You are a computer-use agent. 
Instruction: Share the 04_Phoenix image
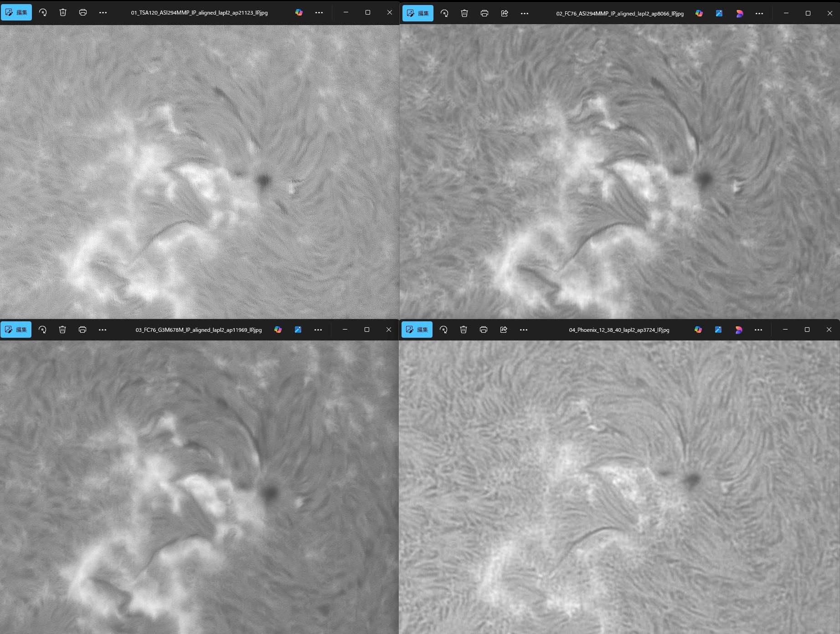[504, 330]
